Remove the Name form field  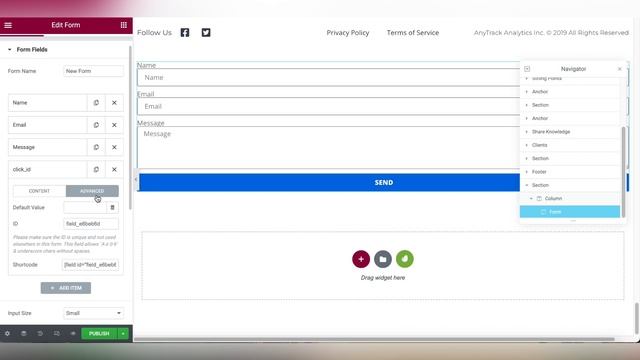(x=114, y=103)
